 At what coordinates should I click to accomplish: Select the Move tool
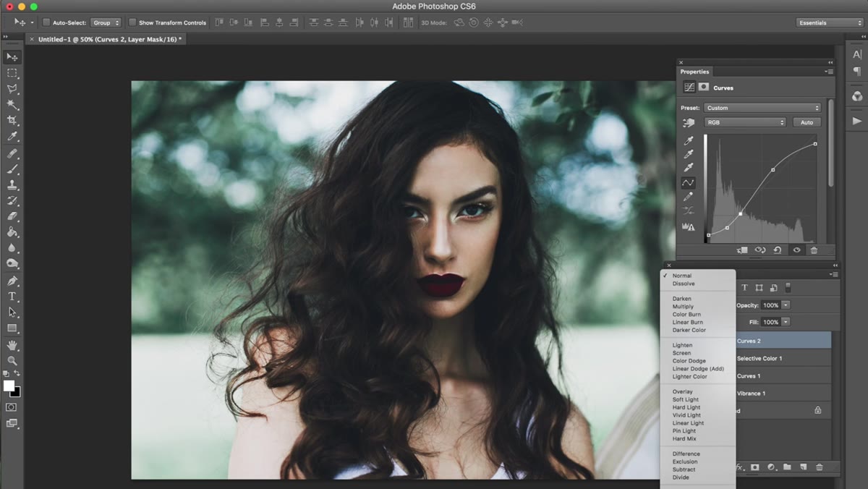point(12,57)
